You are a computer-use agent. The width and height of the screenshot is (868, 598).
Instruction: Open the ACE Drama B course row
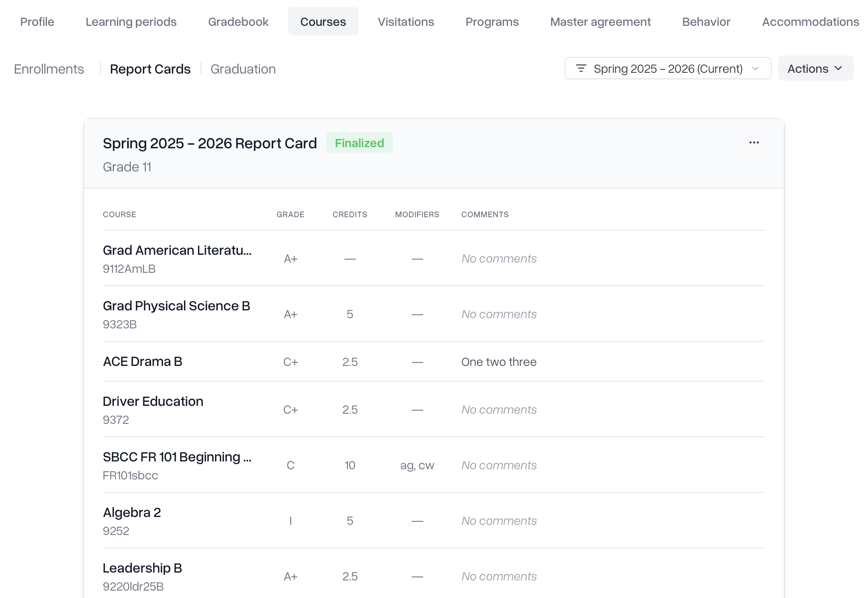tap(142, 362)
